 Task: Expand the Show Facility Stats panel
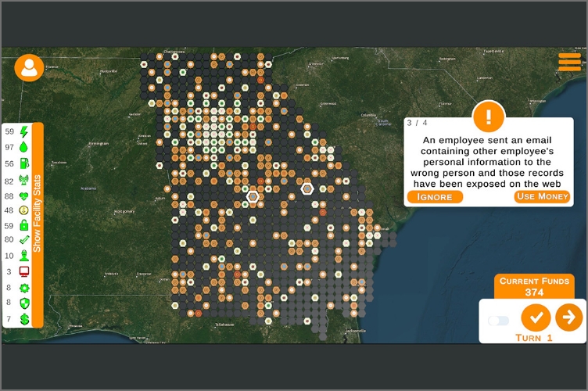click(37, 224)
